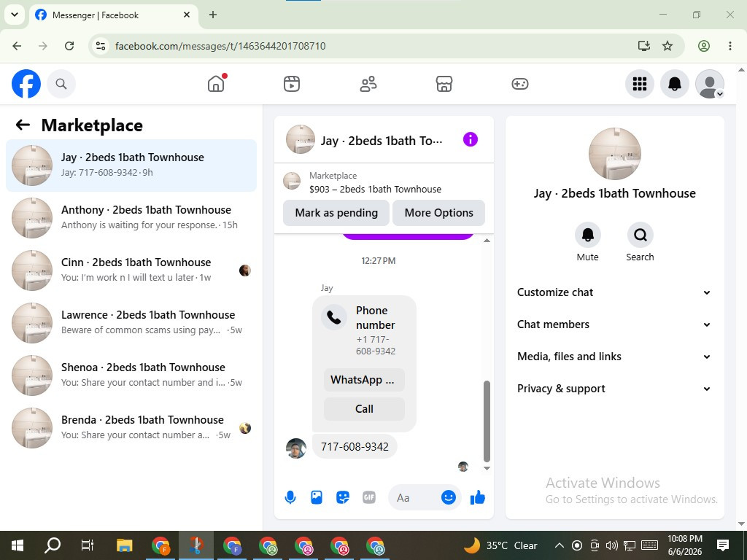This screenshot has height=560, width=747.
Task: Close the Messenger | Facebook tab
Action: tap(187, 15)
